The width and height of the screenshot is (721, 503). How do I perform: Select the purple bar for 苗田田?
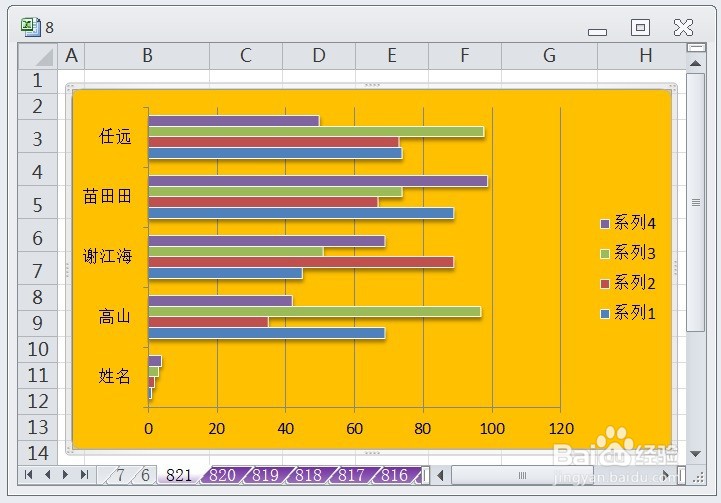coord(318,181)
